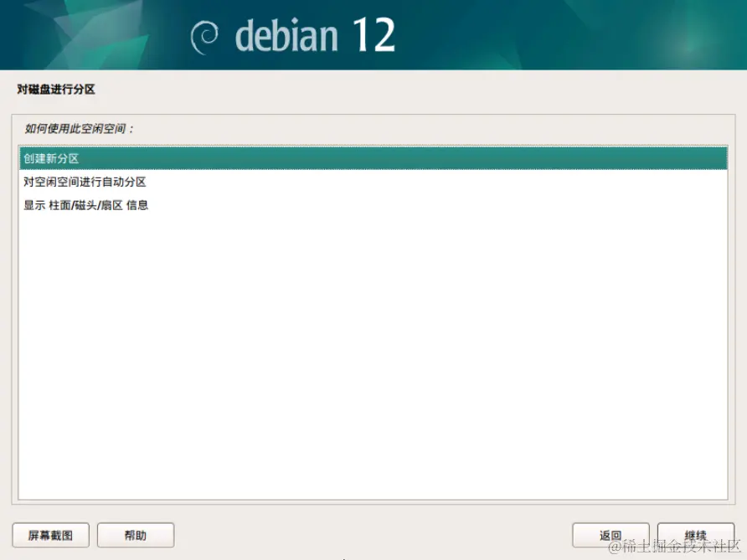
Task: Take a screenshot using 屏幕截图
Action: [52, 534]
